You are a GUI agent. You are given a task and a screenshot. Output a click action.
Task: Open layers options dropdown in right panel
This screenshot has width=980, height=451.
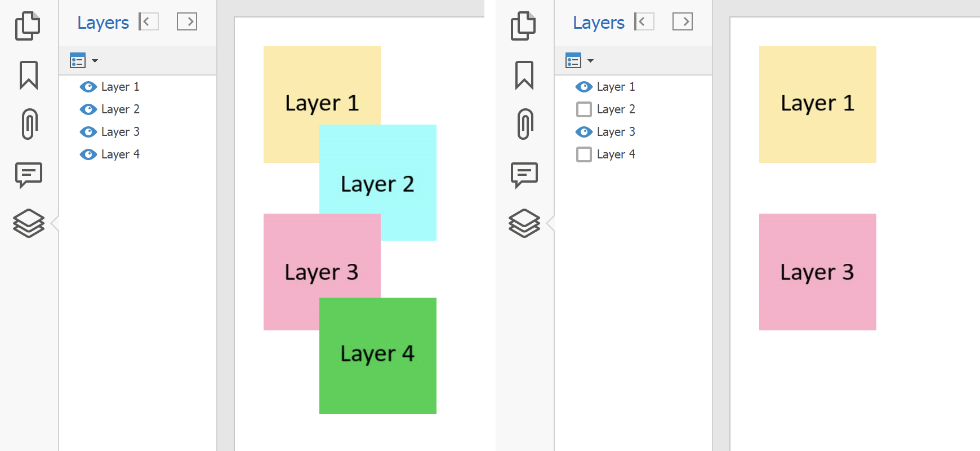pyautogui.click(x=579, y=60)
